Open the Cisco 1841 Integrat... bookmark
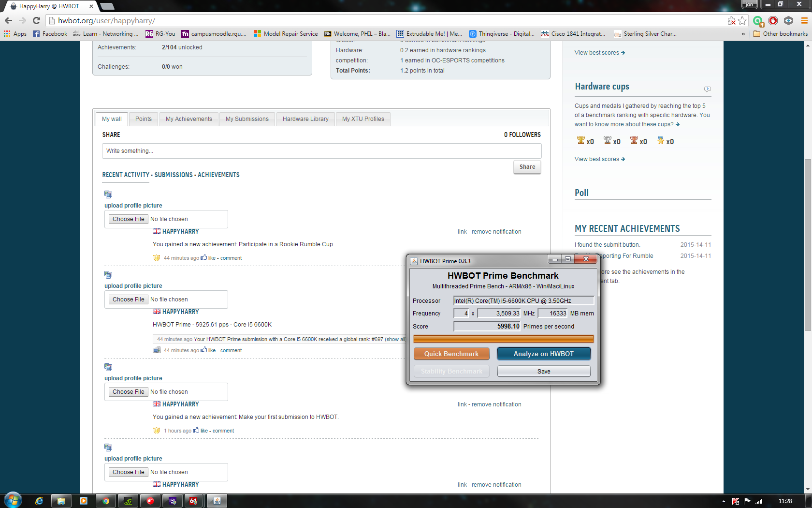Viewport: 812px width, 508px height. [573, 34]
